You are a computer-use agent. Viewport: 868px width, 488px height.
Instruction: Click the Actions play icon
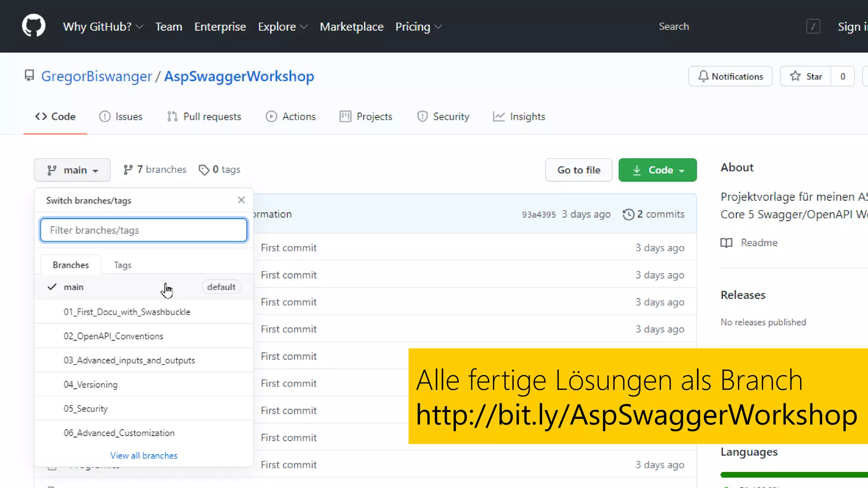[271, 116]
